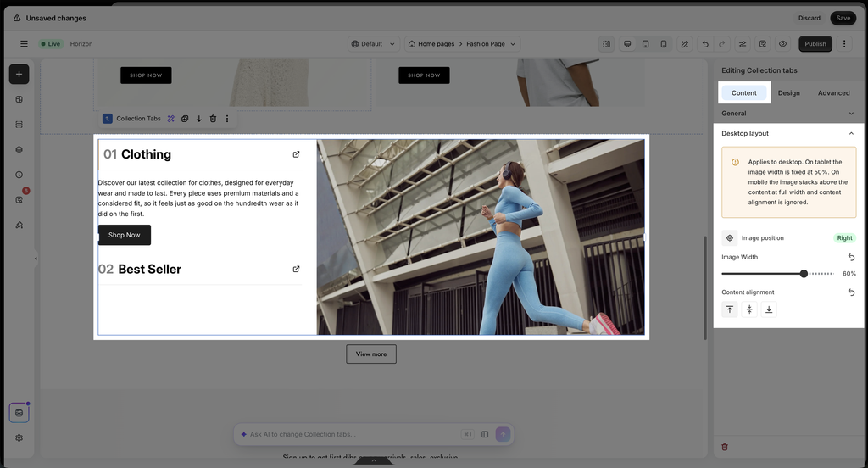This screenshot has width=868, height=468.
Task: Reset the Image Width value
Action: tap(851, 258)
